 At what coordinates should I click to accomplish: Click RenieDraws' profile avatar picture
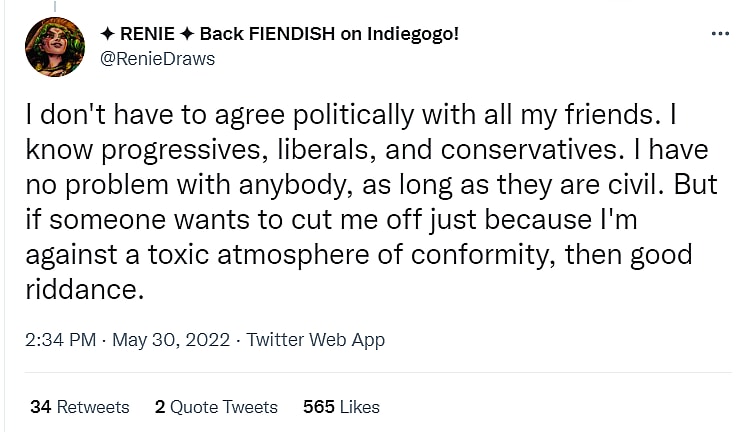[55, 46]
